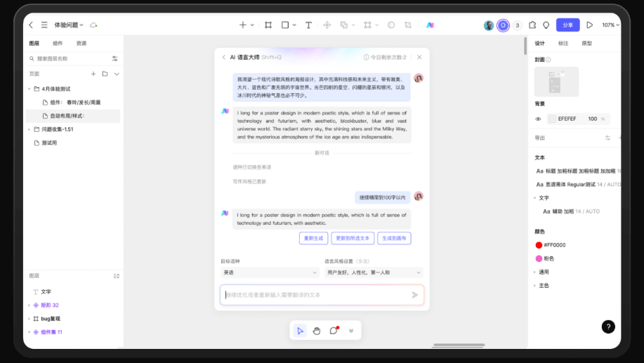Switch to the 原型 tab
Viewport: 644px width, 363px height.
point(586,44)
